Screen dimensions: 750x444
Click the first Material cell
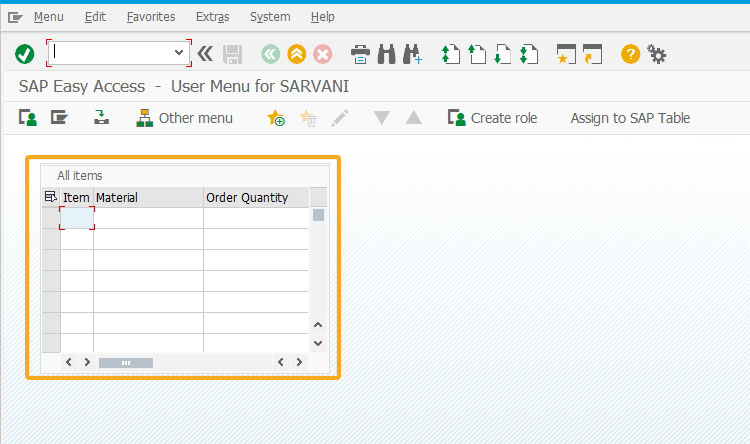(148, 218)
